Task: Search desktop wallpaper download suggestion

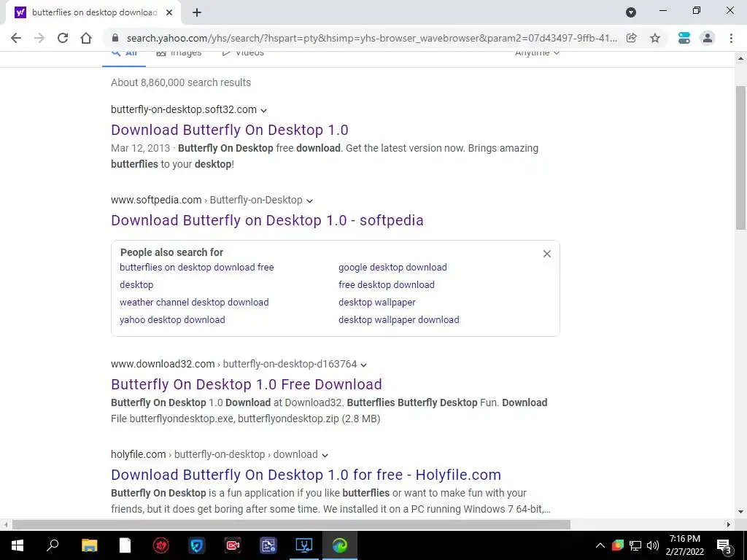Action: (x=399, y=320)
